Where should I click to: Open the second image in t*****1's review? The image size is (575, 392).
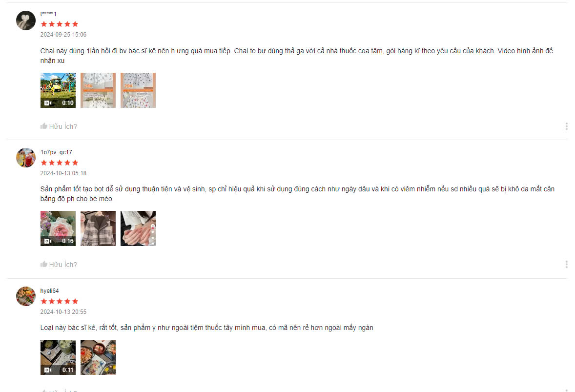pos(98,90)
